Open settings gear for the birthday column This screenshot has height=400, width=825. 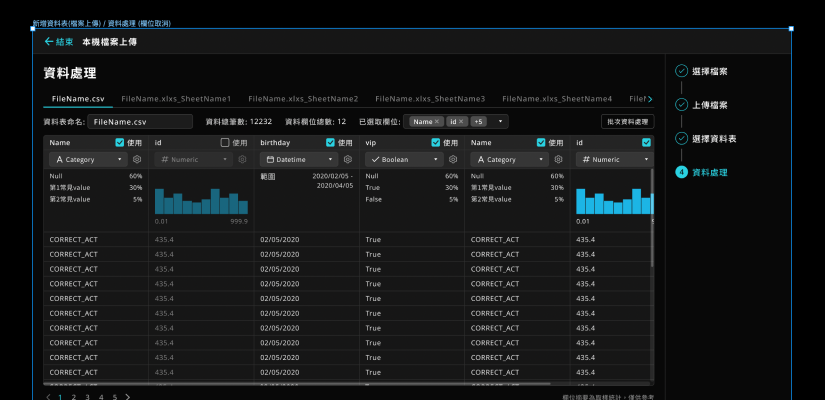pyautogui.click(x=348, y=159)
